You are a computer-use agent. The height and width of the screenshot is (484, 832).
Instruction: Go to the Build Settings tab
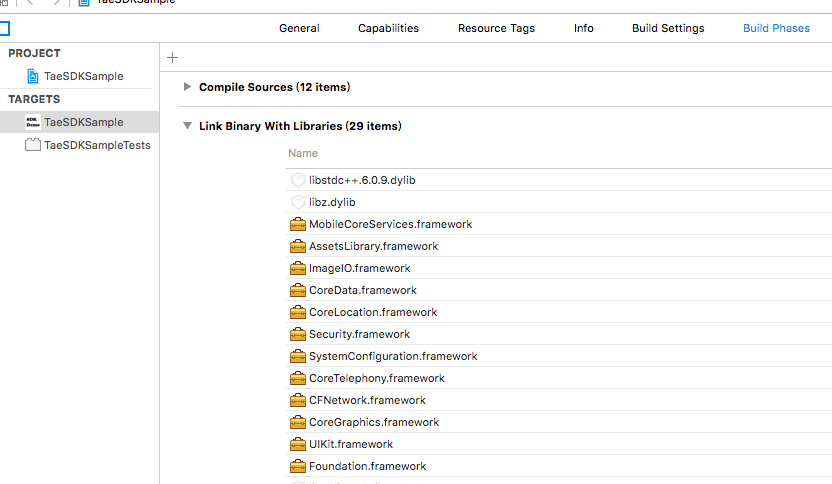coord(668,28)
